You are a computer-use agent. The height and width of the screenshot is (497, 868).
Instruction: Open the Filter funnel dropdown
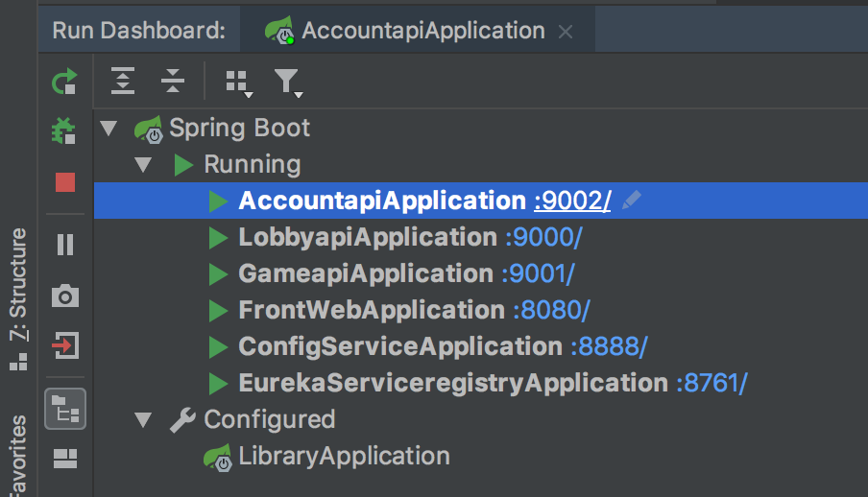click(x=287, y=83)
